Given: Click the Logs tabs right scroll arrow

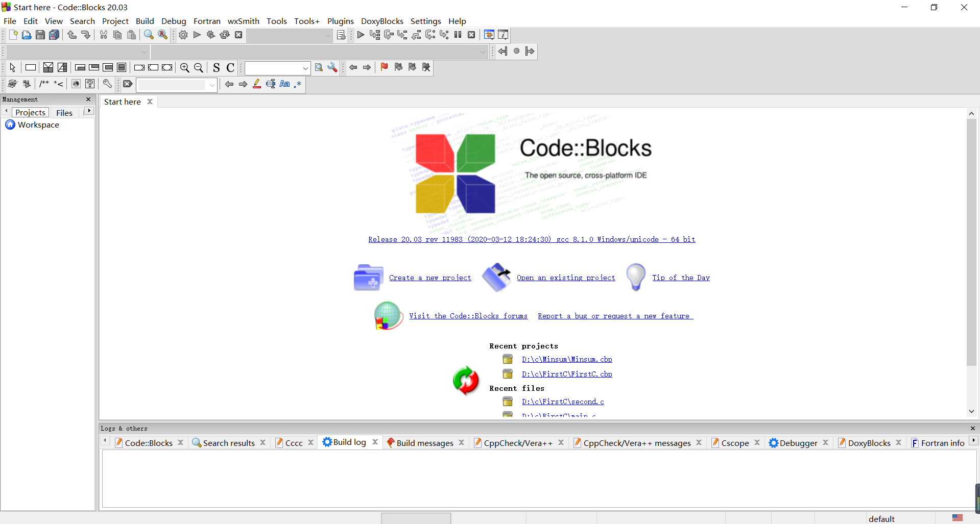Looking at the screenshot, I should point(973,440).
